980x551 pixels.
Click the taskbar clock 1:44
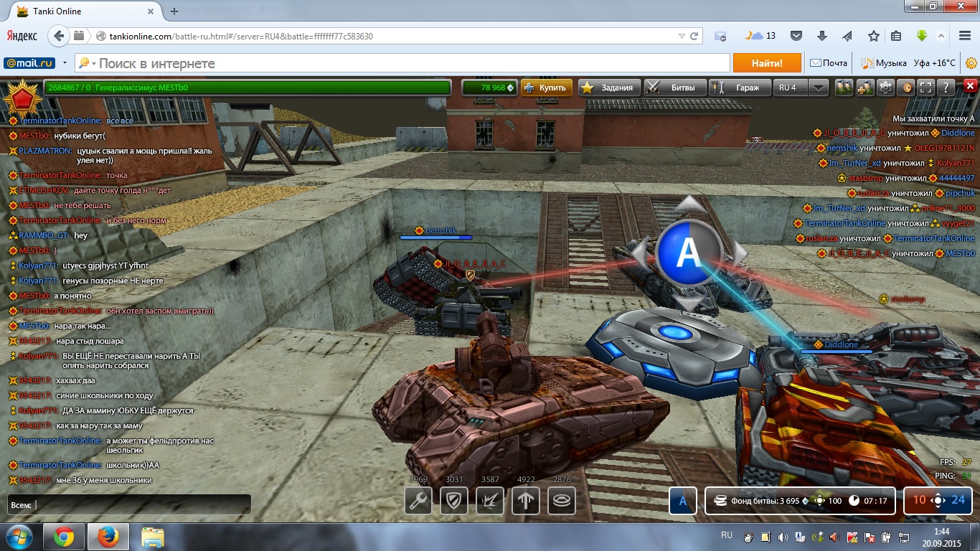[x=942, y=531]
